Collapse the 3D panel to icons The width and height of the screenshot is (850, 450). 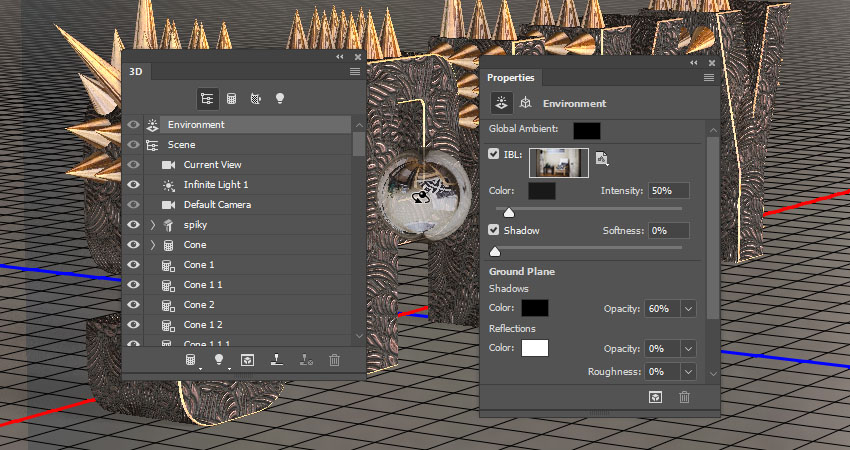(340, 57)
